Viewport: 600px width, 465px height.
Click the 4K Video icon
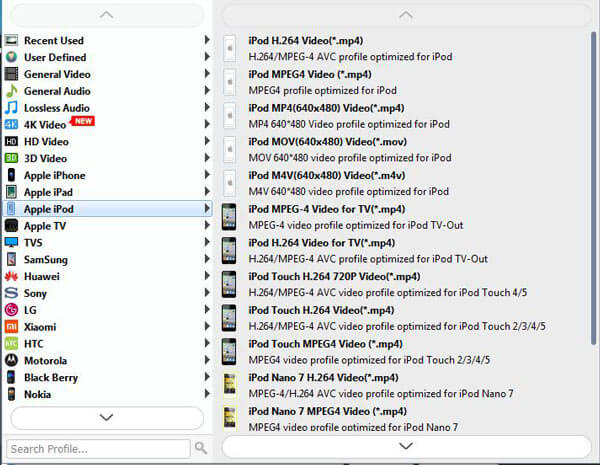pyautogui.click(x=11, y=124)
